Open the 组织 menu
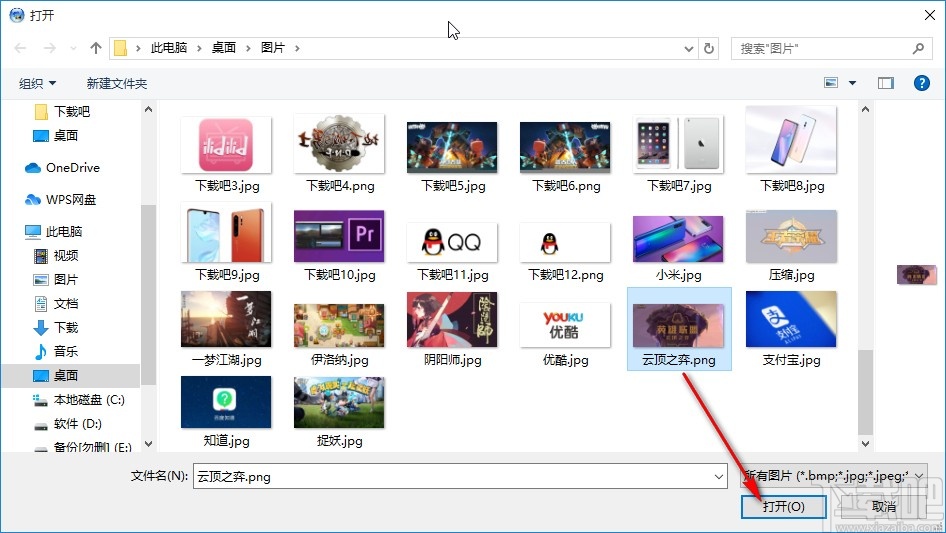The image size is (946, 533). (38, 84)
